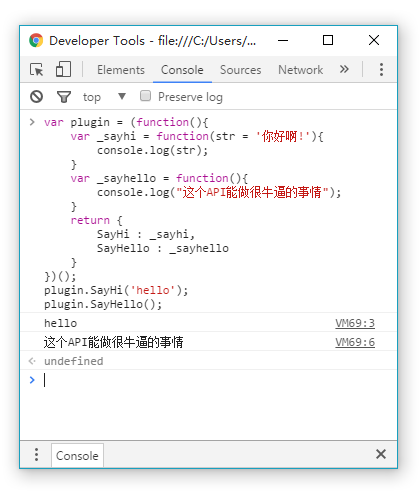The image size is (419, 494).
Task: Select the Console tab in drawer
Action: (x=77, y=456)
